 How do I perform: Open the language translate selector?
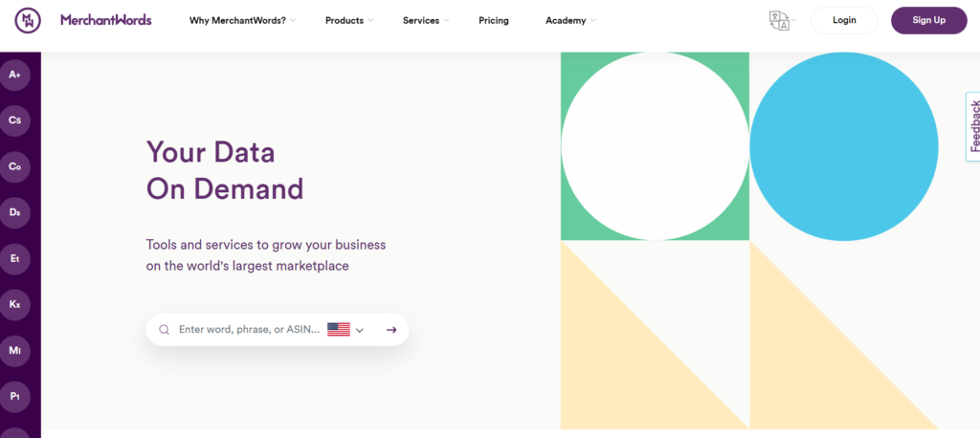coord(783,20)
